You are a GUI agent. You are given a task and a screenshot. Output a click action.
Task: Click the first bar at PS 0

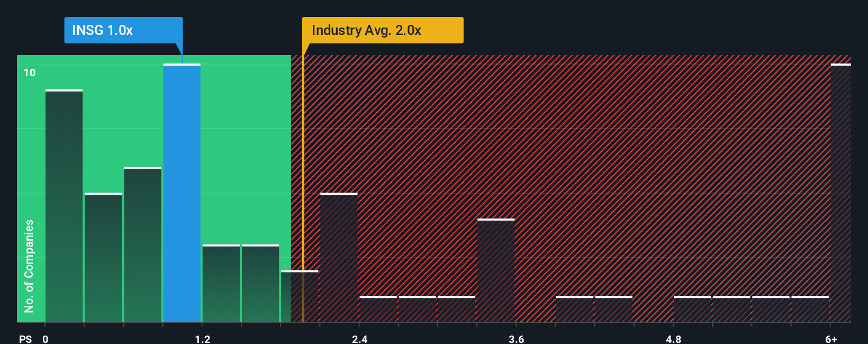coord(64,206)
